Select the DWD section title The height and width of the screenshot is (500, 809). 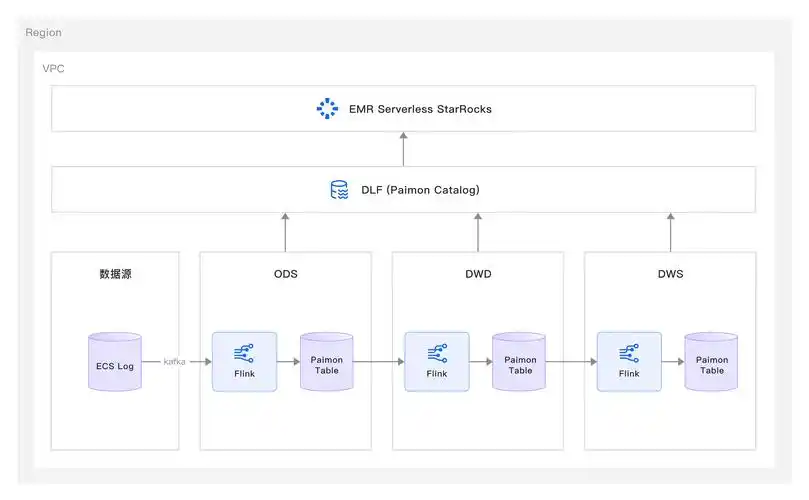coord(478,274)
